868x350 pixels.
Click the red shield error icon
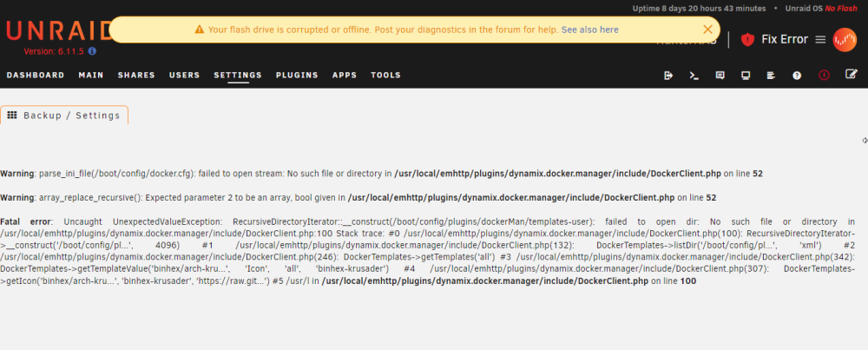[748, 39]
